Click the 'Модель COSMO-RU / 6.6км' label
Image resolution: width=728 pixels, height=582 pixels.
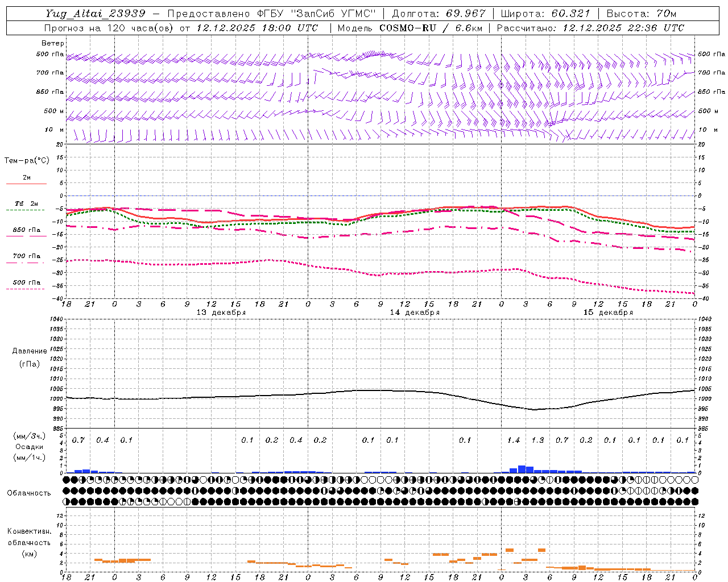(410, 28)
